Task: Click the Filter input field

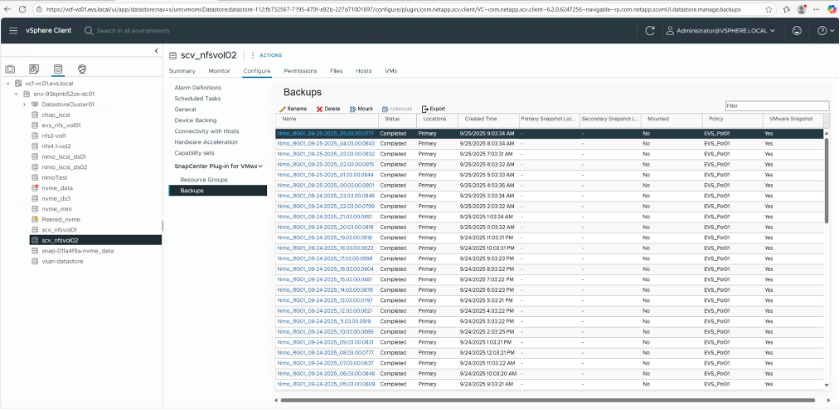Action: point(776,105)
